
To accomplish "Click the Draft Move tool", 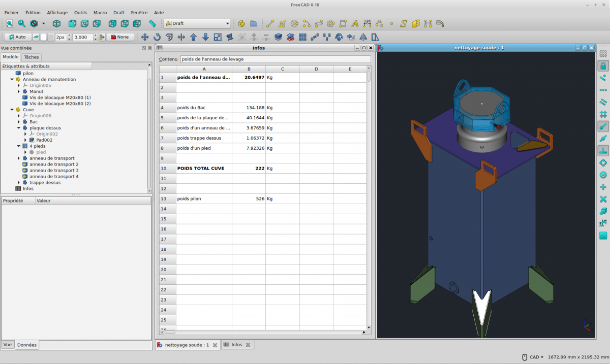I will [x=145, y=37].
